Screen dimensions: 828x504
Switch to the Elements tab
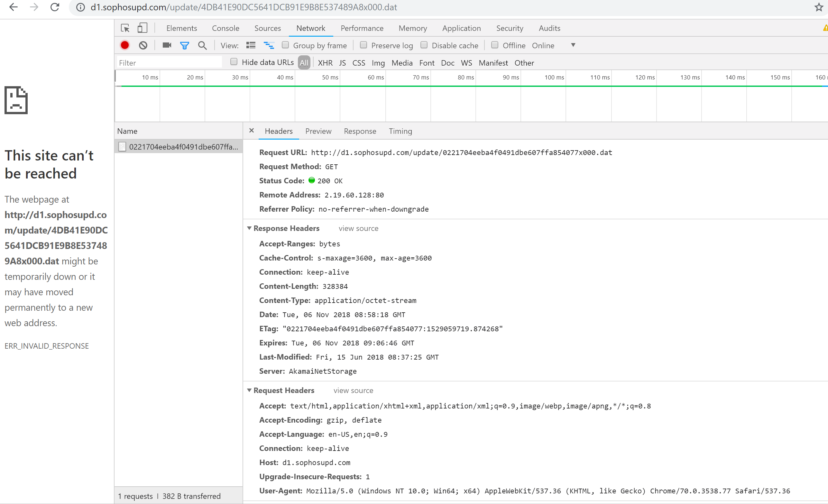(x=181, y=28)
